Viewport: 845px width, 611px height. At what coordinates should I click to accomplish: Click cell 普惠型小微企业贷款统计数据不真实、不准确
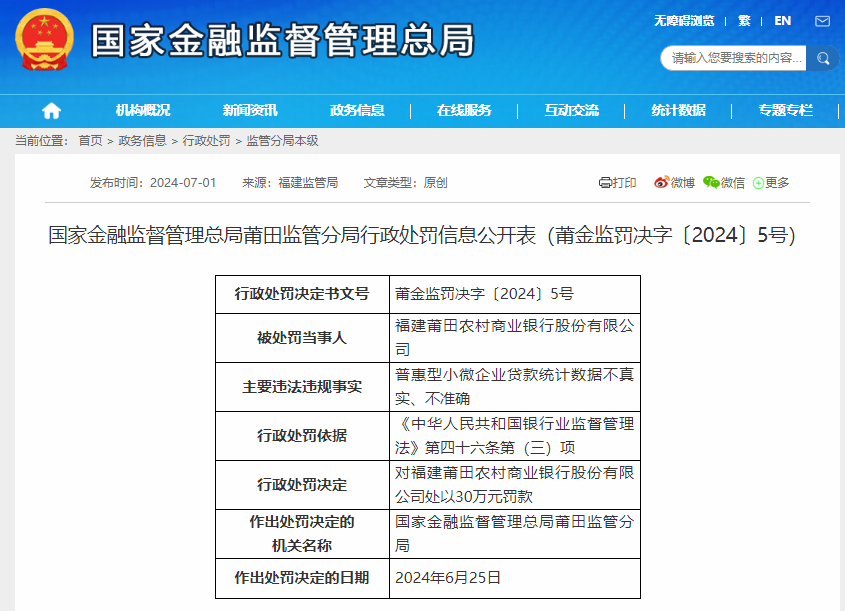pyautogui.click(x=515, y=387)
